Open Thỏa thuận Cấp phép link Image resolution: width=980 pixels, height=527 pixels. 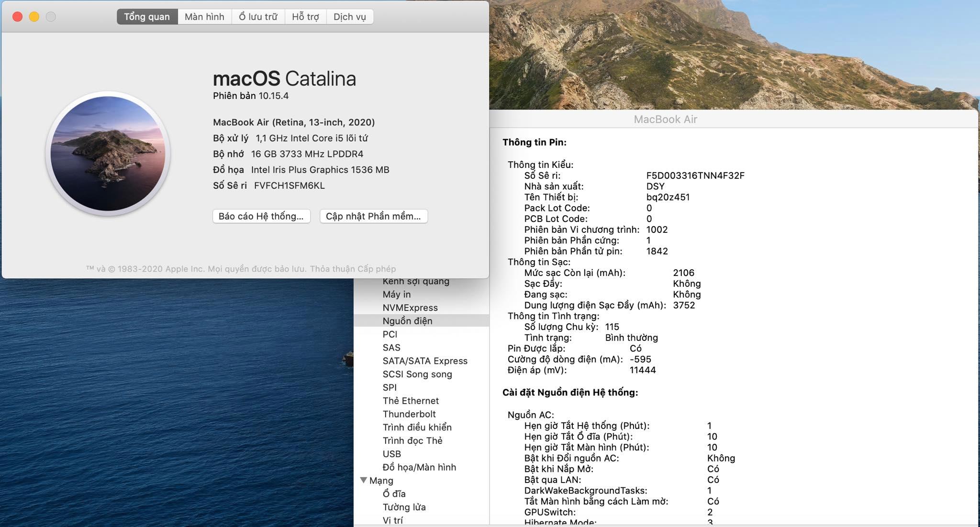tap(353, 269)
